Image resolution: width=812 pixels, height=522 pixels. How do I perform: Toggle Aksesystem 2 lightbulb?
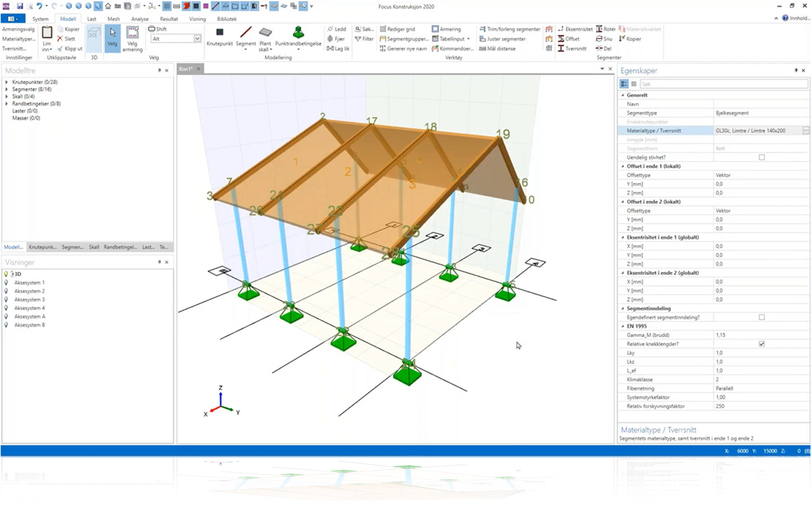(x=6, y=291)
